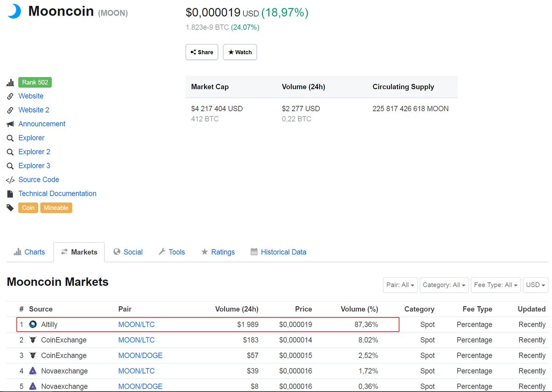Click the 2,52% volume share cell
Screen dimensions: 552x392
[368, 356]
